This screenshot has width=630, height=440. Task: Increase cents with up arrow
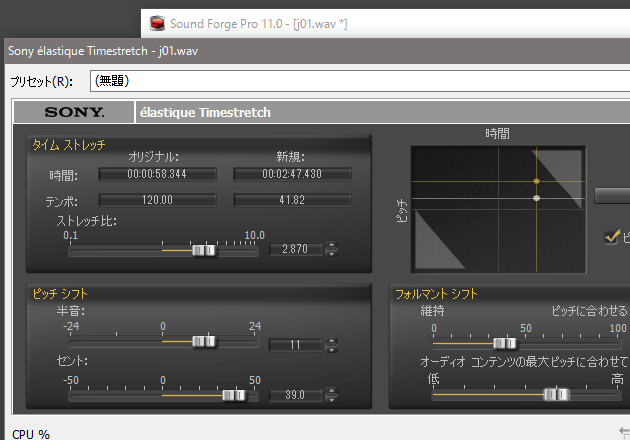331,391
